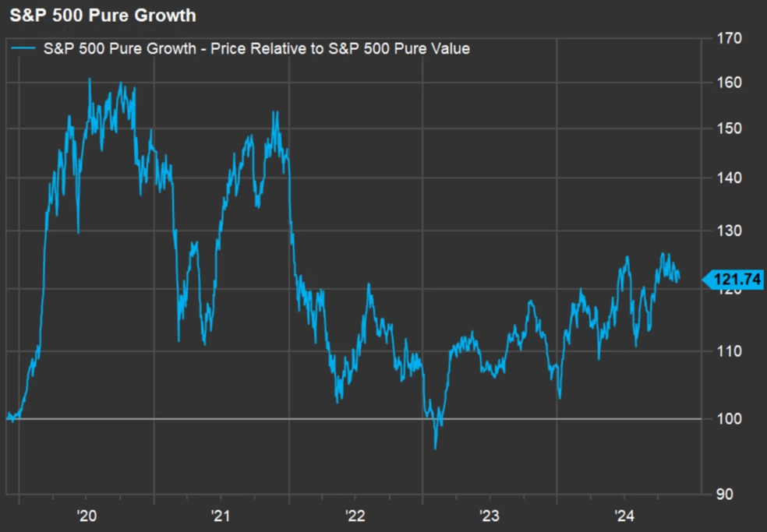Click the 90 y-axis value
The height and width of the screenshot is (532, 767).
click(724, 495)
